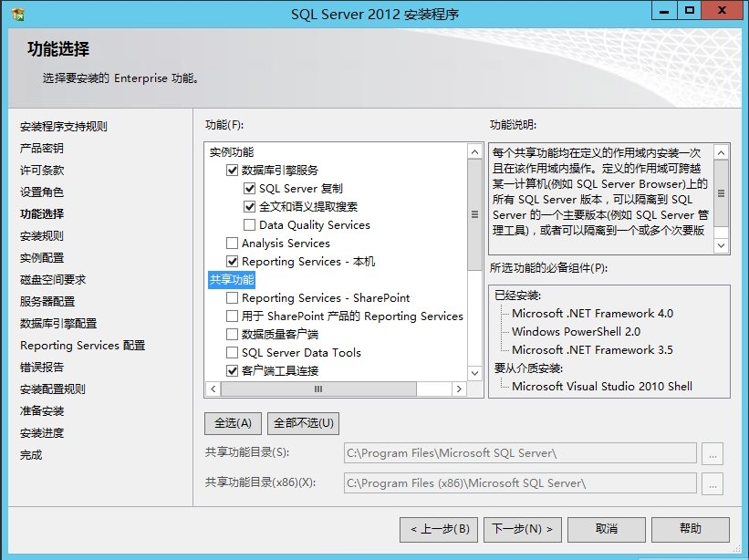This screenshot has width=749, height=560.
Task: Click feature list scroll left arrow
Action: (213, 389)
